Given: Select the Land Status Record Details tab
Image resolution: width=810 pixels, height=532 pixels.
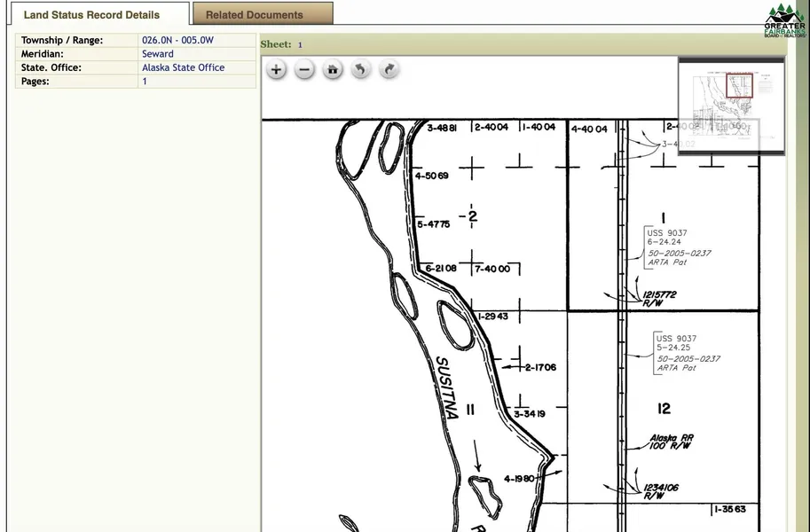Looking at the screenshot, I should tap(92, 14).
